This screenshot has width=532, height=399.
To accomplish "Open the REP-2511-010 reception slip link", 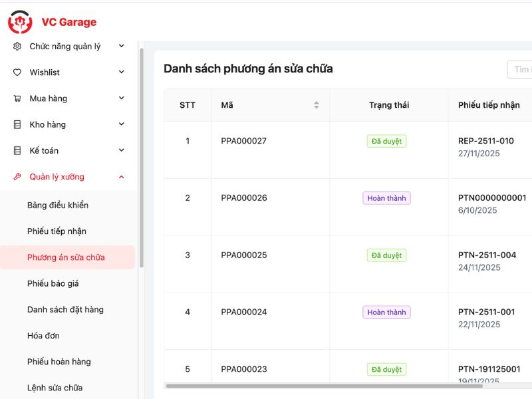I will [x=485, y=141].
